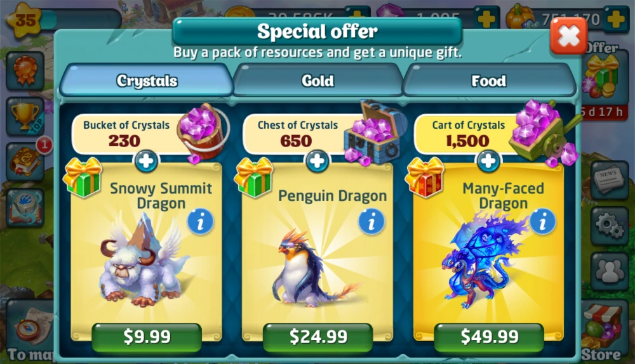635x364 pixels.
Task: Buy Chest of Crystals for $24.99
Action: (318, 337)
